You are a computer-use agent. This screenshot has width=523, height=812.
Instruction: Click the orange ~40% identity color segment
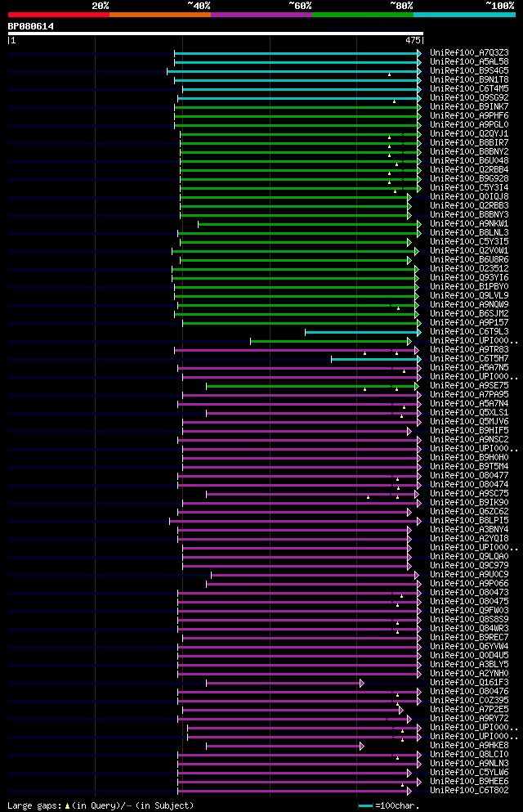[160, 15]
